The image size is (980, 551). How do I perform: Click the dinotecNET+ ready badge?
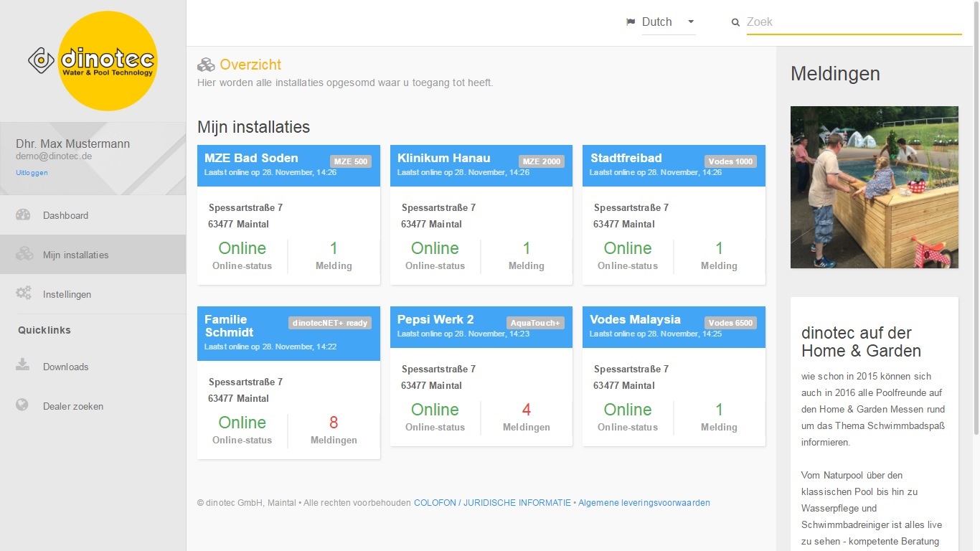point(330,323)
